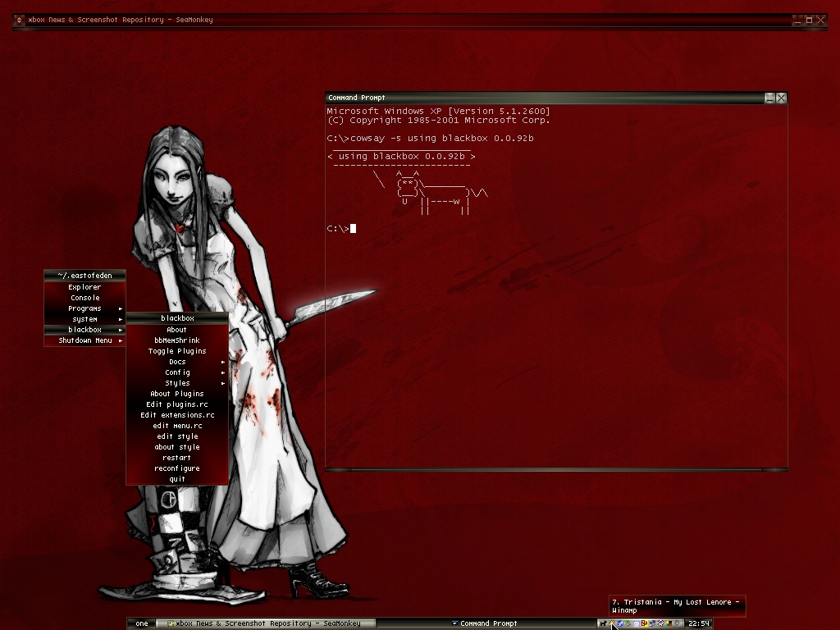The image size is (840, 630).
Task: Select Edit plugins.rc
Action: [x=177, y=404]
